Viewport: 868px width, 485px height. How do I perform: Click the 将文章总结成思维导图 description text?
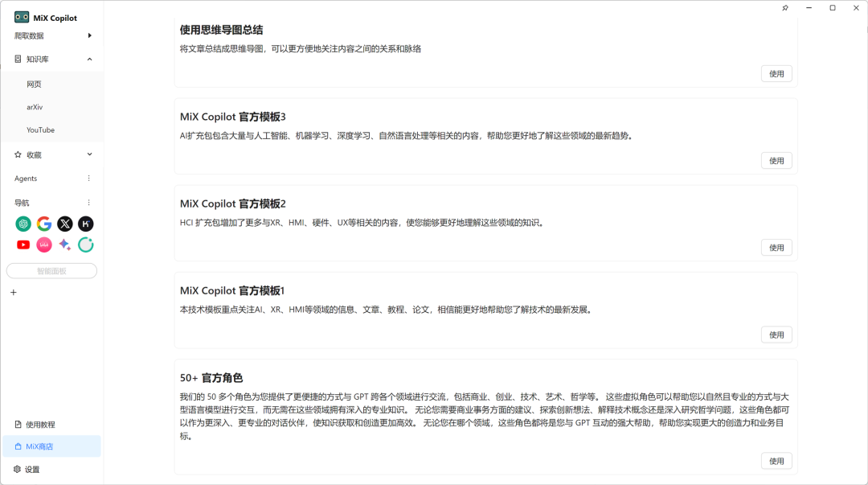click(x=301, y=49)
